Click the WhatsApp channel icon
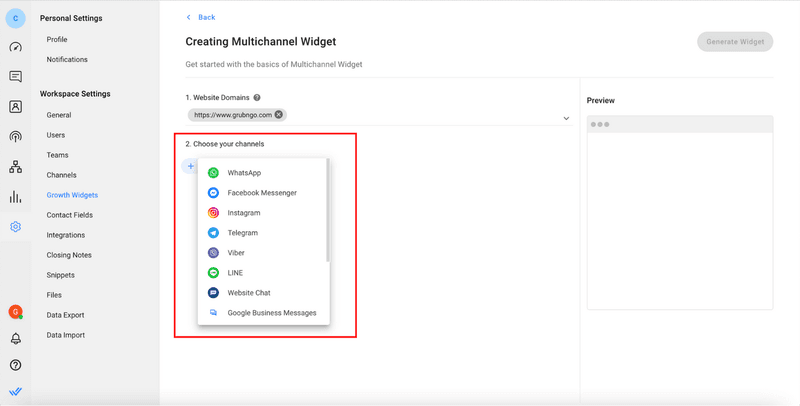Viewport: 800px width, 406px height. tap(213, 173)
